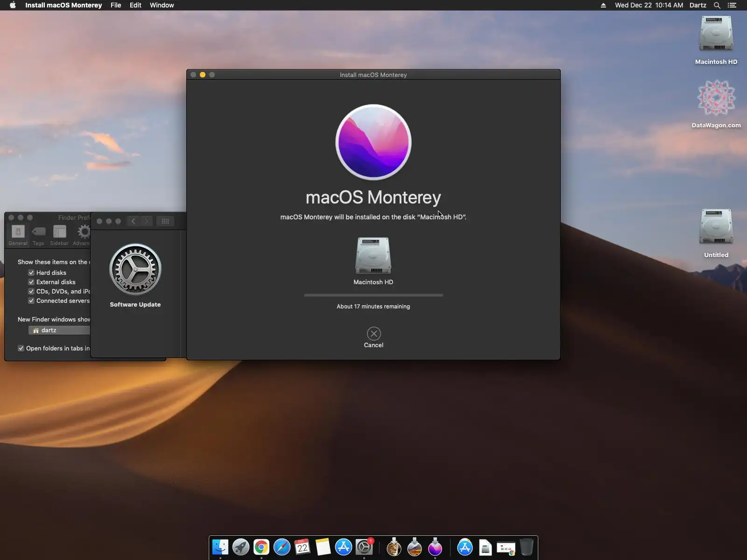Toggle the CDs, DVDs, and iPods checkbox
This screenshot has width=747, height=560.
click(31, 291)
